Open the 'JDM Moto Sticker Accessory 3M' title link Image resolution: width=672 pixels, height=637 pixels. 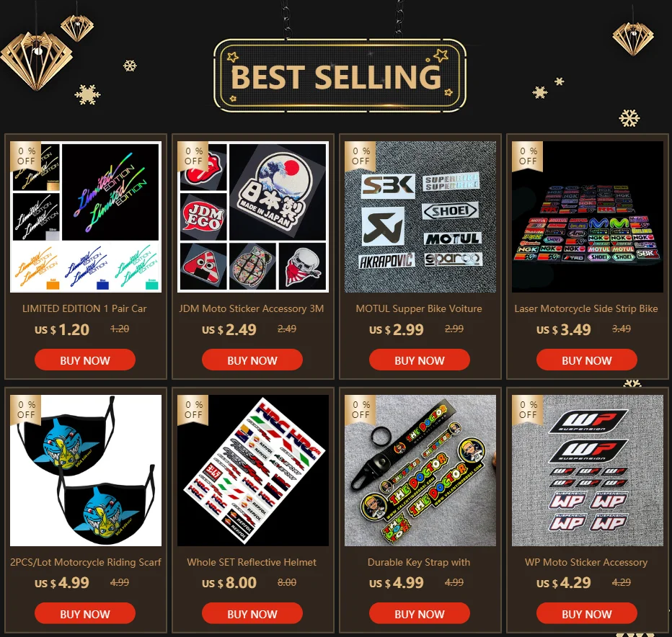[x=252, y=309]
